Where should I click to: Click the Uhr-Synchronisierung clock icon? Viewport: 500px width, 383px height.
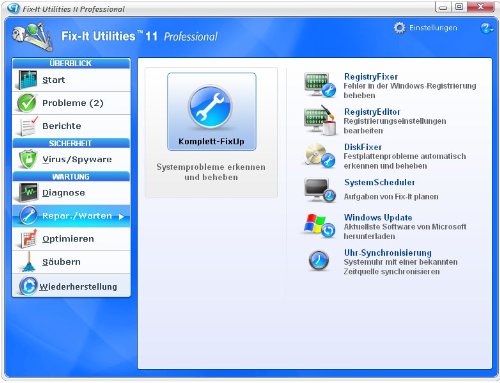pyautogui.click(x=319, y=261)
